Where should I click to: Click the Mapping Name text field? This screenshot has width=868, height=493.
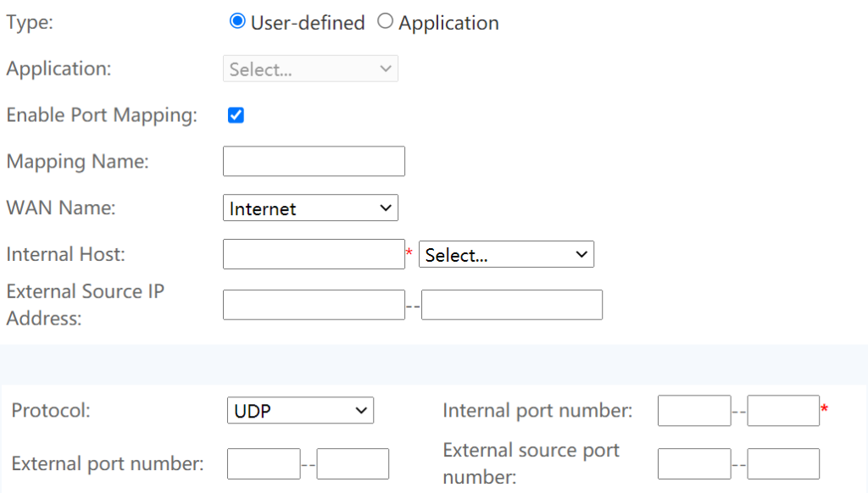[x=314, y=161]
